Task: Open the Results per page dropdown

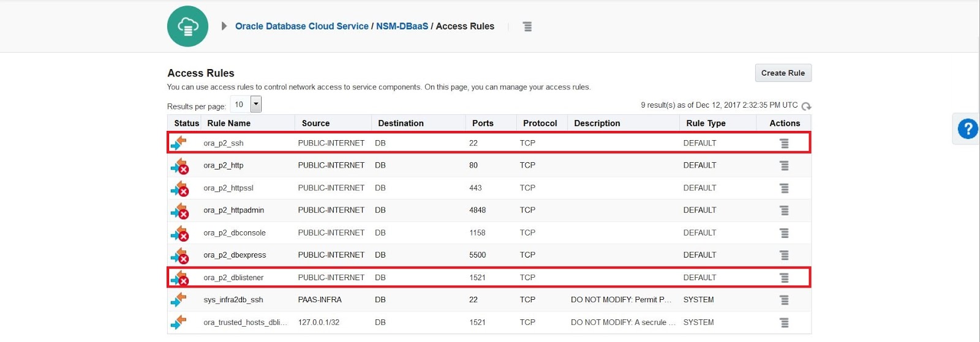Action: pyautogui.click(x=246, y=105)
